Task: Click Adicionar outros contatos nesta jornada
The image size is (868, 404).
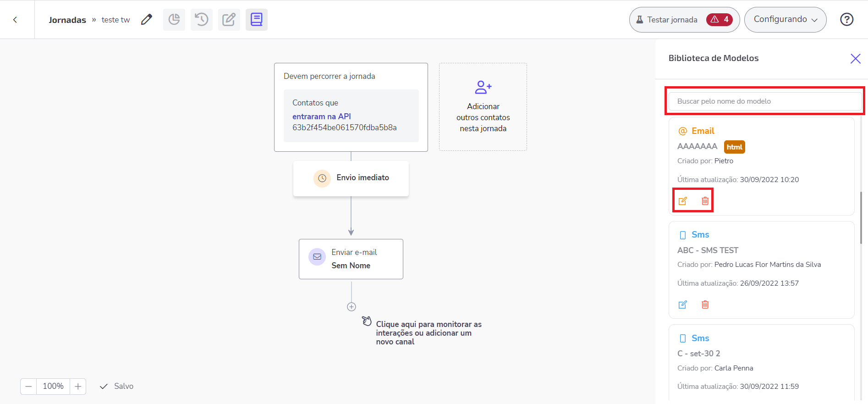Action: coord(483,107)
